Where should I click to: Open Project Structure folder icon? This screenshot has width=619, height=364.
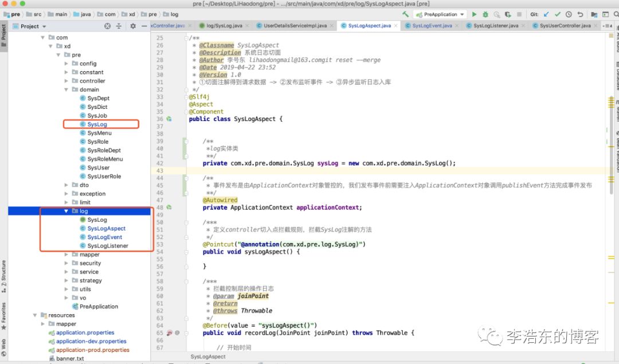pyautogui.click(x=594, y=14)
